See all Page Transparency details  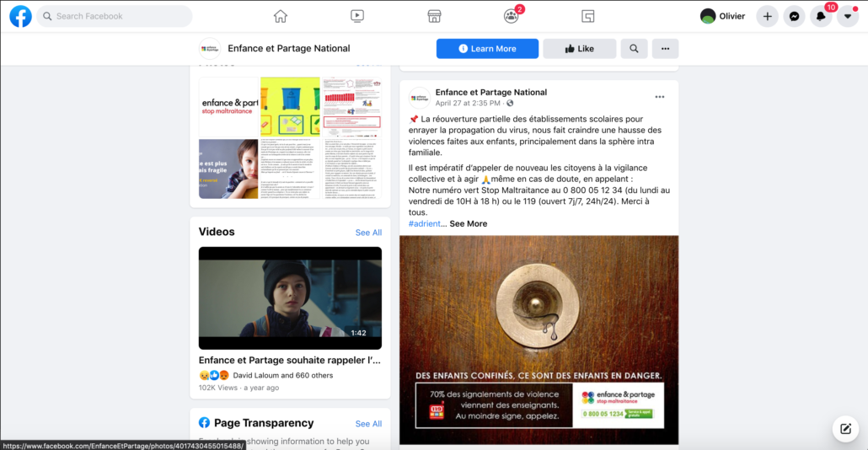[368, 424]
